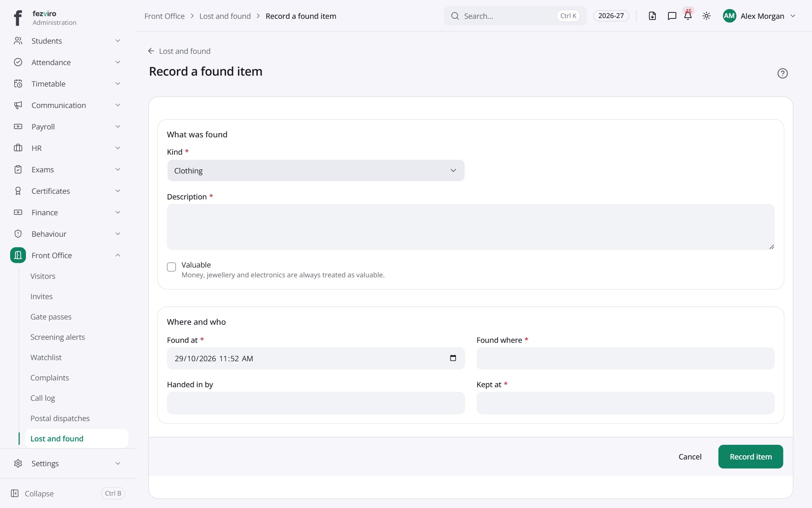Tick the Valuable checkbox
812x508 pixels.
(171, 267)
